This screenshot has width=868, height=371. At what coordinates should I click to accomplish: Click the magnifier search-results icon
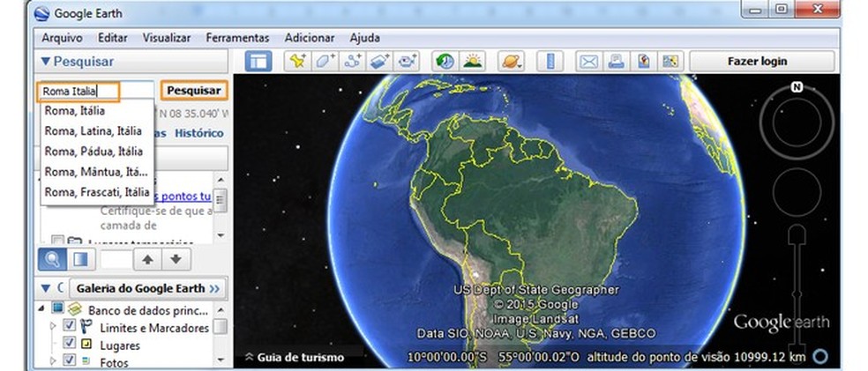[x=53, y=259]
